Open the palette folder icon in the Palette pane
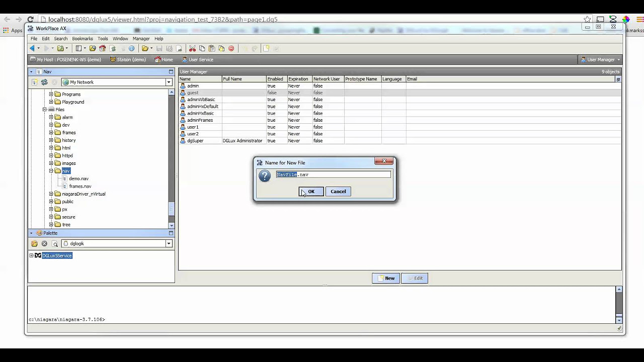 pyautogui.click(x=35, y=243)
